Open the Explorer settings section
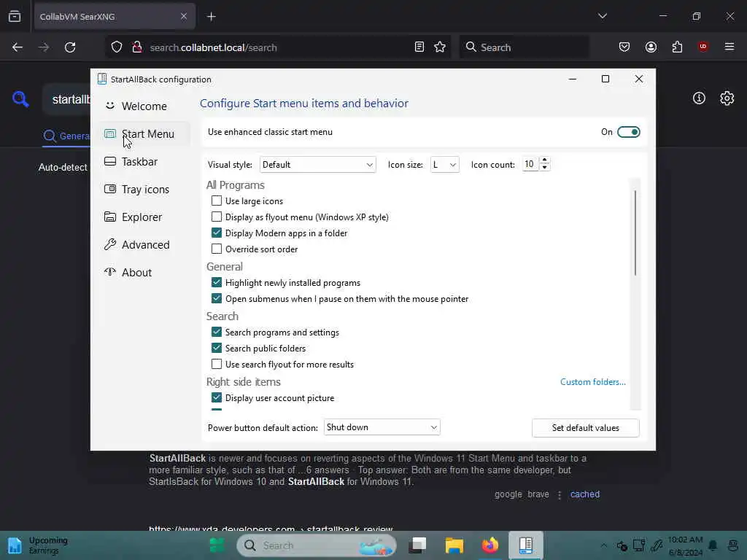The image size is (747, 560). pyautogui.click(x=144, y=217)
